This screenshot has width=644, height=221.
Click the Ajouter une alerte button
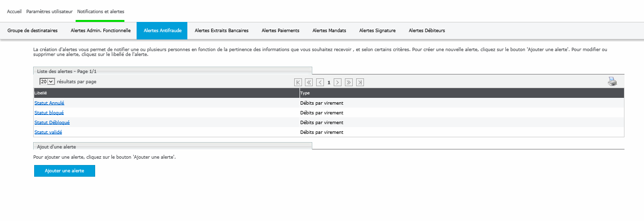[x=64, y=171]
